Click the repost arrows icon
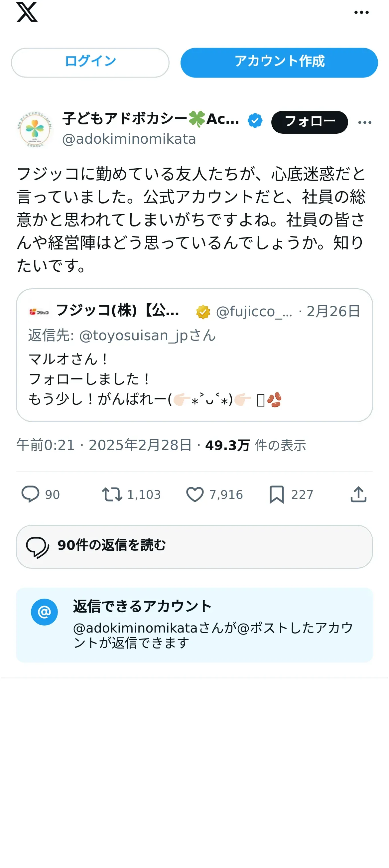This screenshot has height=868, width=389. pyautogui.click(x=112, y=494)
